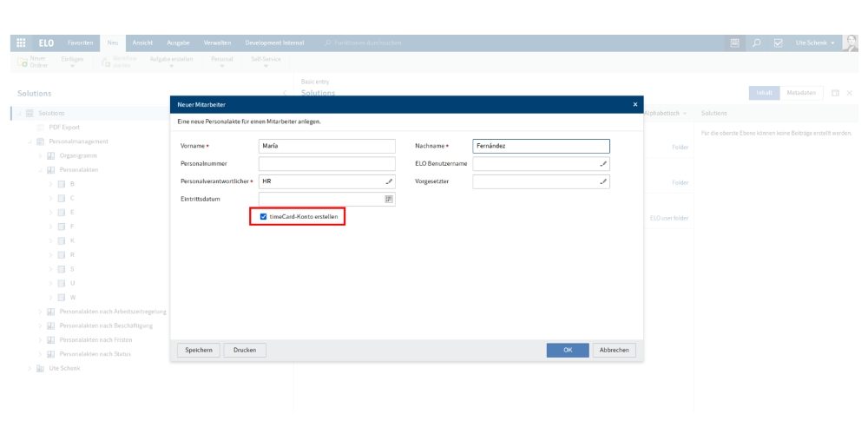This screenshot has width=868, height=447.
Task: Open the Self-Service dropdown in ribbon
Action: tap(266, 62)
